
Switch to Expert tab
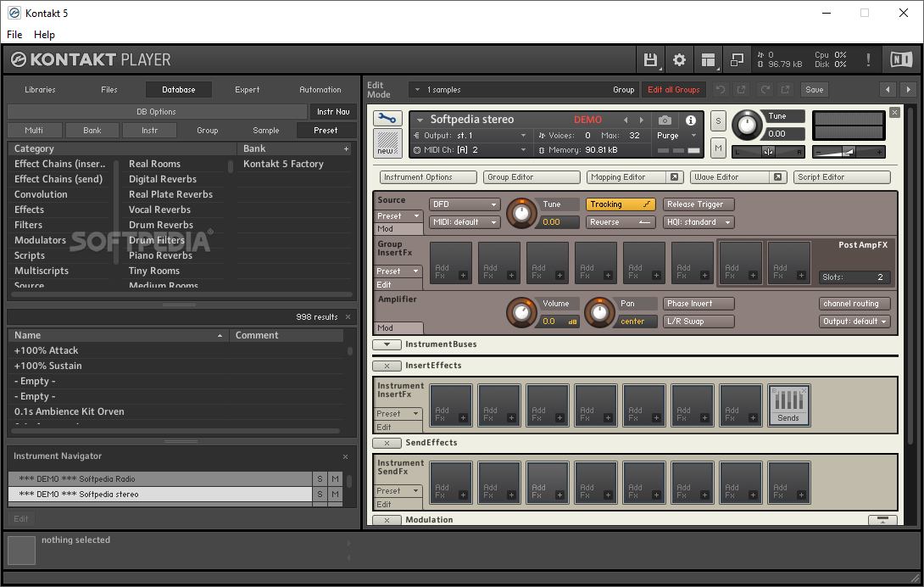247,90
